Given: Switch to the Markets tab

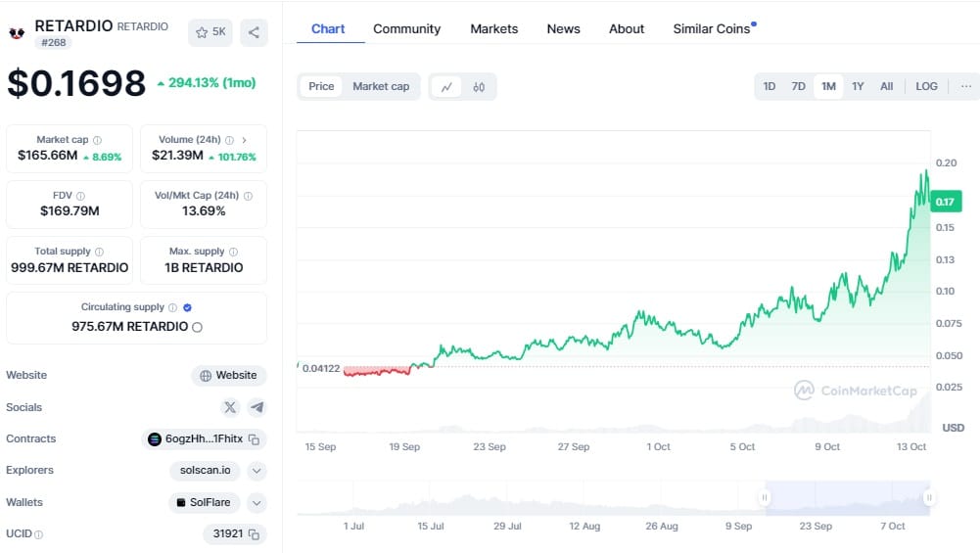Looking at the screenshot, I should click(x=493, y=28).
